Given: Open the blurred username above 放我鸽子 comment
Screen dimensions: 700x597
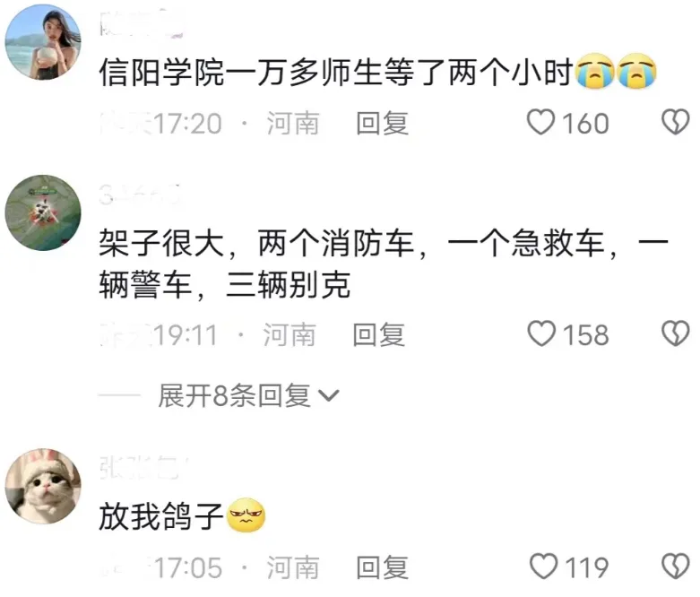Looking at the screenshot, I should (144, 468).
